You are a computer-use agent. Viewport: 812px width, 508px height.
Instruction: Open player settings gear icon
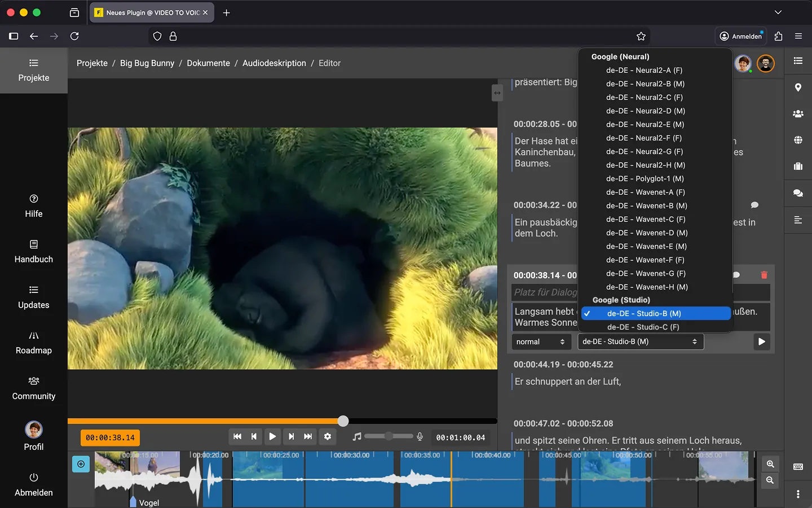[328, 436]
